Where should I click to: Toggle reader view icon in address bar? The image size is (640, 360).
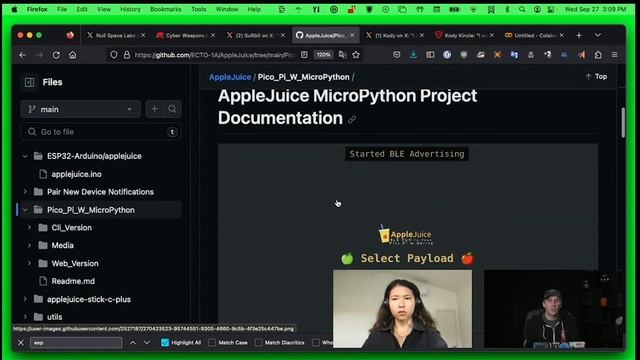click(x=304, y=55)
